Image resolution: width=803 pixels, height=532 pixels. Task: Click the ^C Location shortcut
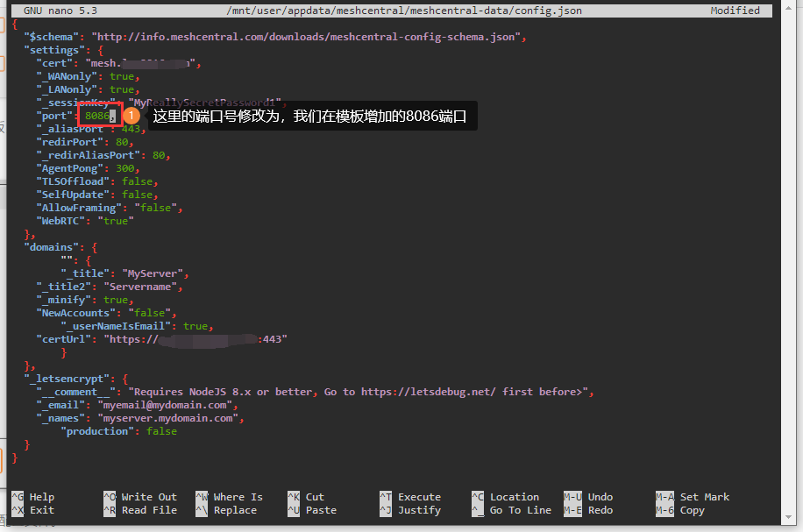coord(506,497)
